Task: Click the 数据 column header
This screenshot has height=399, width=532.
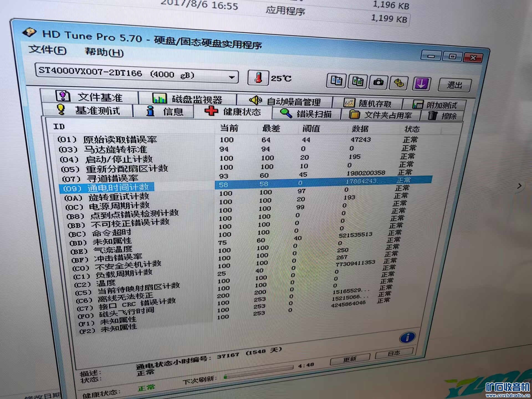Action: 360,129
